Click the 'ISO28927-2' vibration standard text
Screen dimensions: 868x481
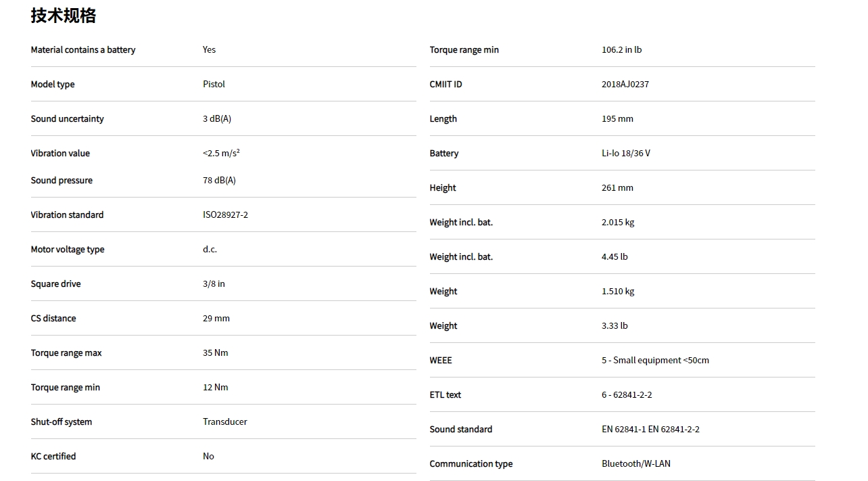click(x=225, y=215)
